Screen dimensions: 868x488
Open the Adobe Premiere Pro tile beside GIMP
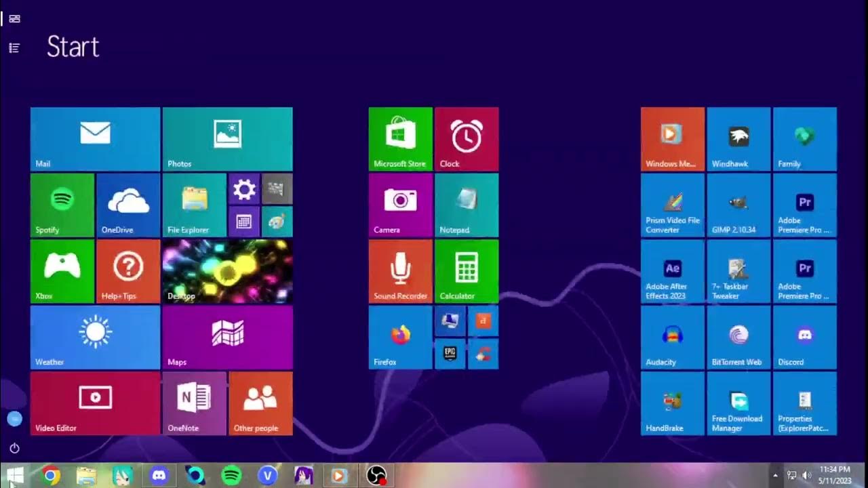click(x=805, y=205)
